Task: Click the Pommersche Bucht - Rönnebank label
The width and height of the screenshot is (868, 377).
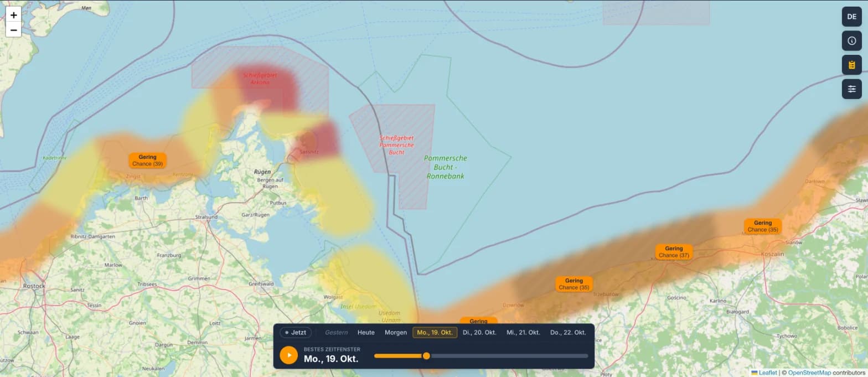Action: pyautogui.click(x=445, y=167)
